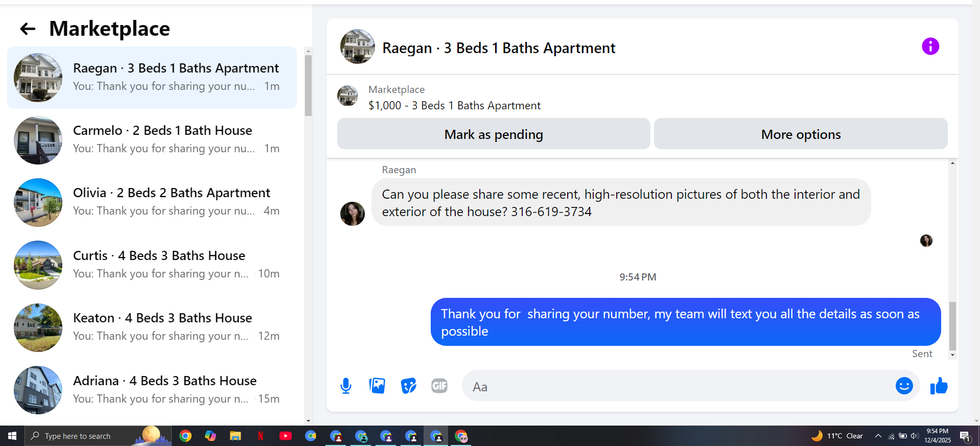
Task: Click the conversation list scrollbar thumb
Action: click(308, 85)
